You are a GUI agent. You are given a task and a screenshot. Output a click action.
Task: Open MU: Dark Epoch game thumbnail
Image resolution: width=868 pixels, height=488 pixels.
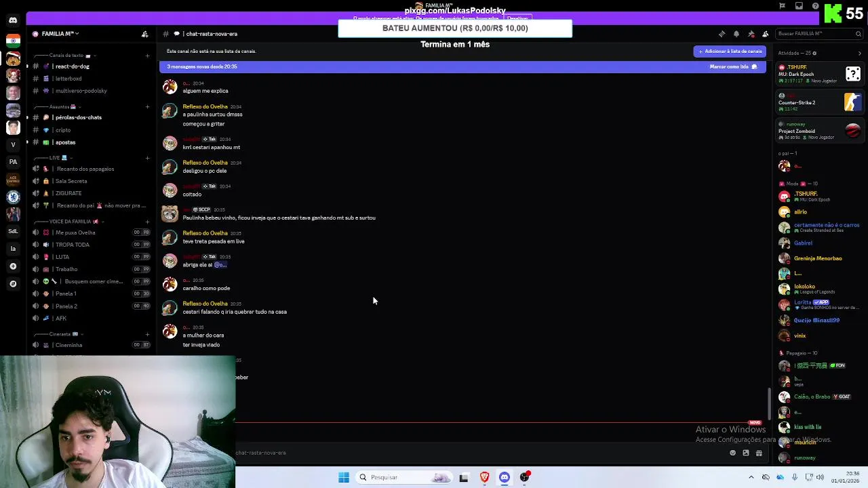853,73
